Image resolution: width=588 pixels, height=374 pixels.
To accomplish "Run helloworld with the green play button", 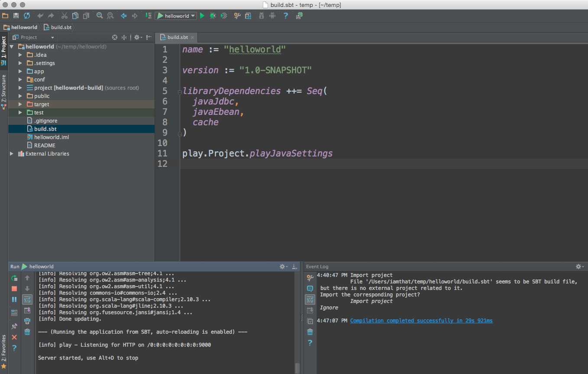I will click(x=202, y=16).
